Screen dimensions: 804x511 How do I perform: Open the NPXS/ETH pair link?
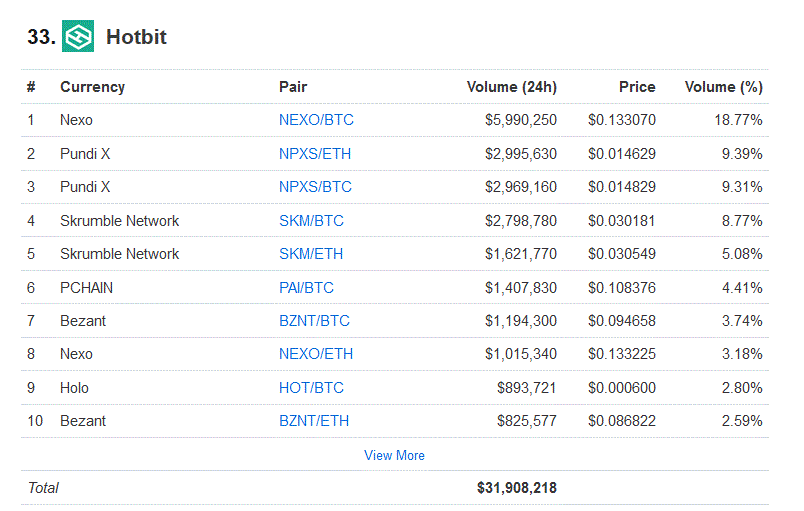(315, 154)
